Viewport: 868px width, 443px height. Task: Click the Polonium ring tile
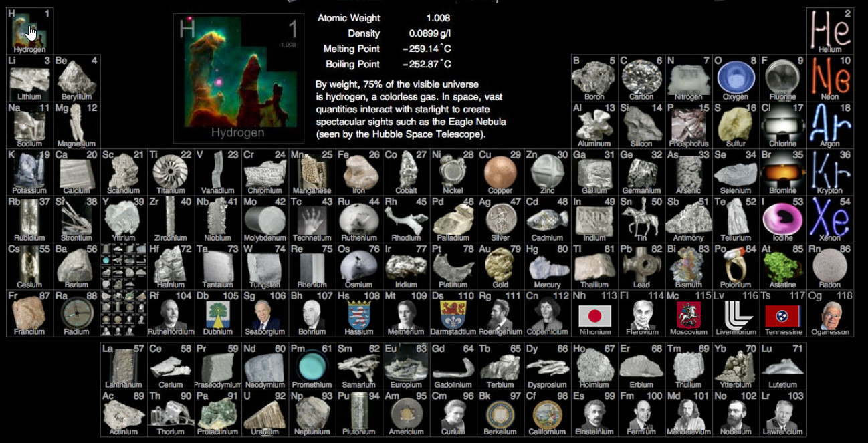click(736, 266)
